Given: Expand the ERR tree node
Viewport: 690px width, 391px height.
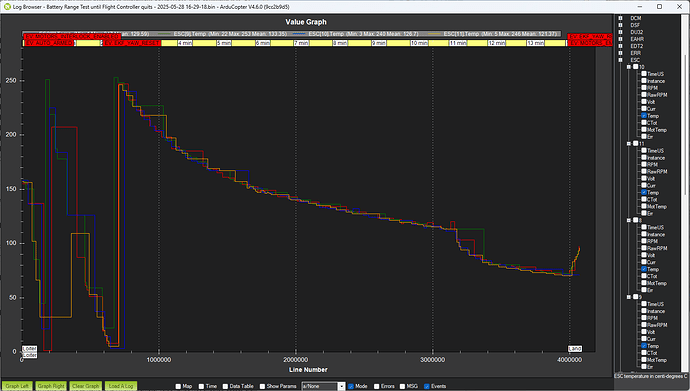Looking at the screenshot, I should point(620,53).
